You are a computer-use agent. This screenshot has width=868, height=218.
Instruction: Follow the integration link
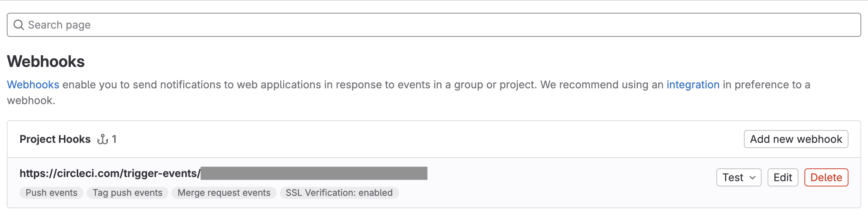pyautogui.click(x=693, y=85)
